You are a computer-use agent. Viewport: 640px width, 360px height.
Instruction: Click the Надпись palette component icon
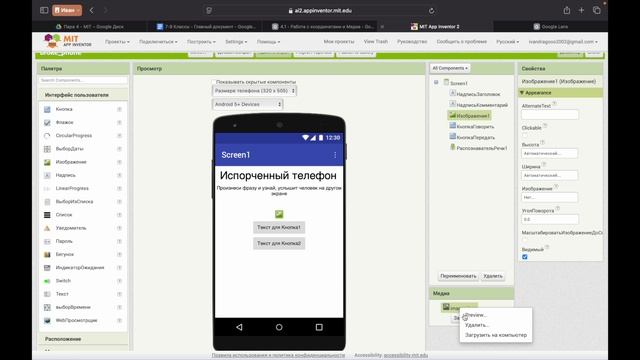[47, 175]
